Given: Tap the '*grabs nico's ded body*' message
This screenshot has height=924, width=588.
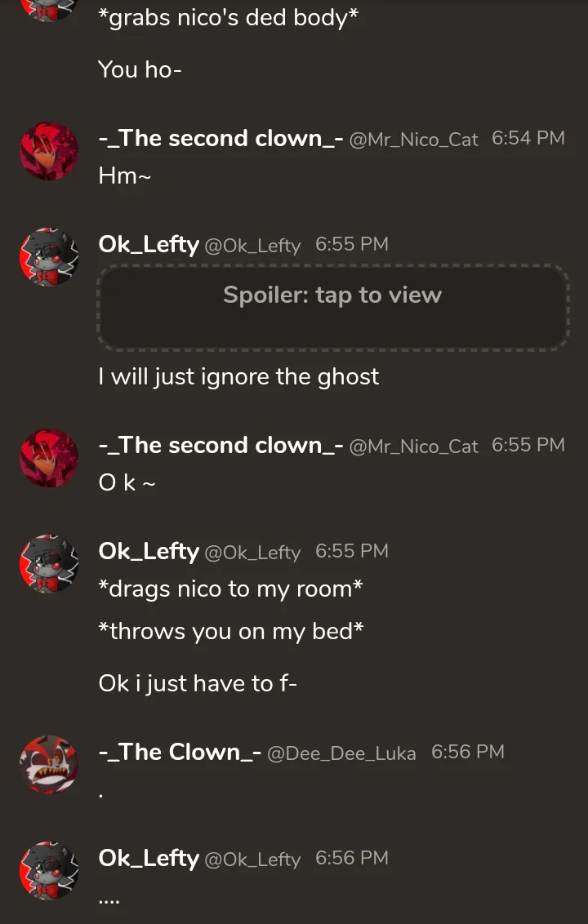Looking at the screenshot, I should [228, 18].
